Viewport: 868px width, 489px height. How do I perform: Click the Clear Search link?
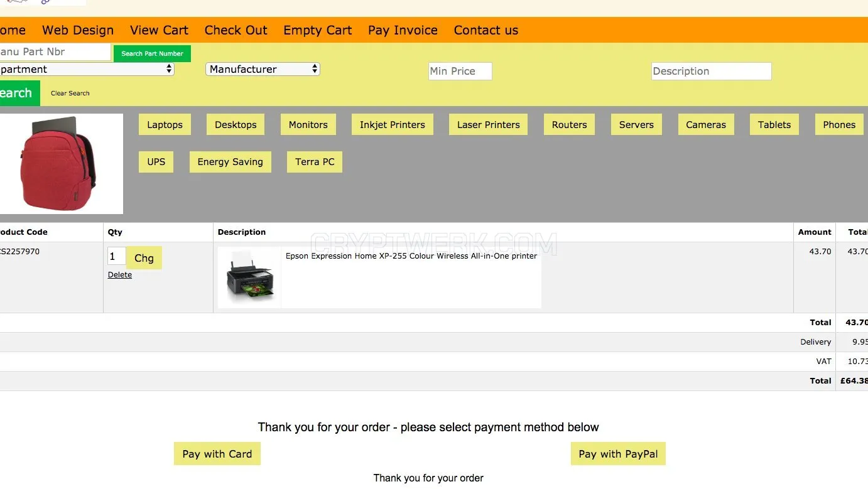[x=70, y=93]
